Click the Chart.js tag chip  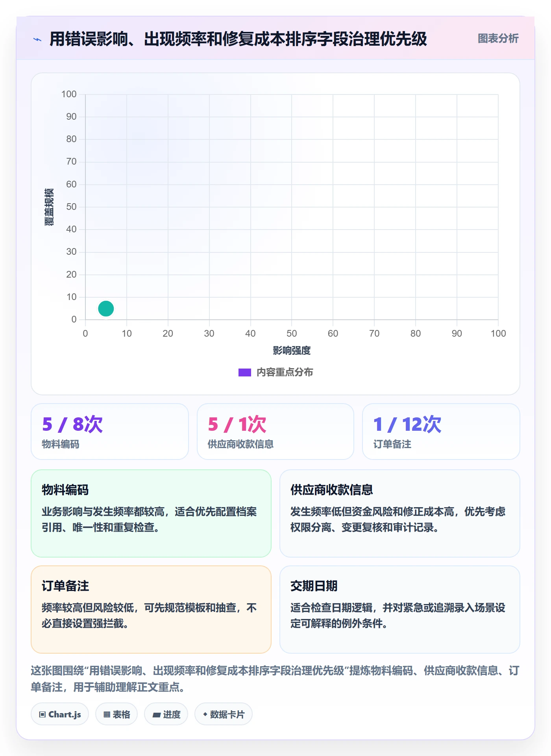(x=60, y=714)
